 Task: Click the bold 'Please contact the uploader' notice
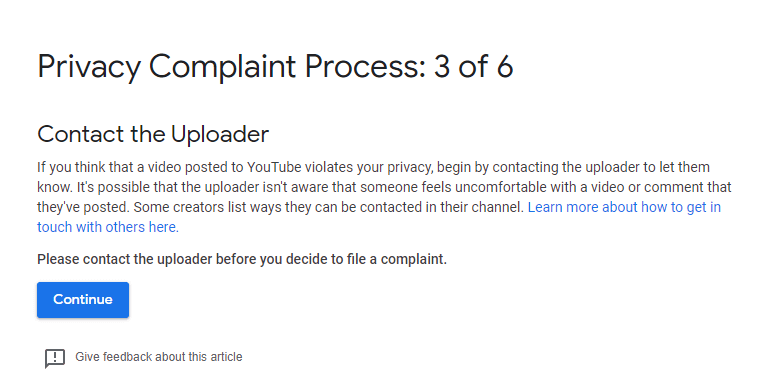[x=242, y=259]
